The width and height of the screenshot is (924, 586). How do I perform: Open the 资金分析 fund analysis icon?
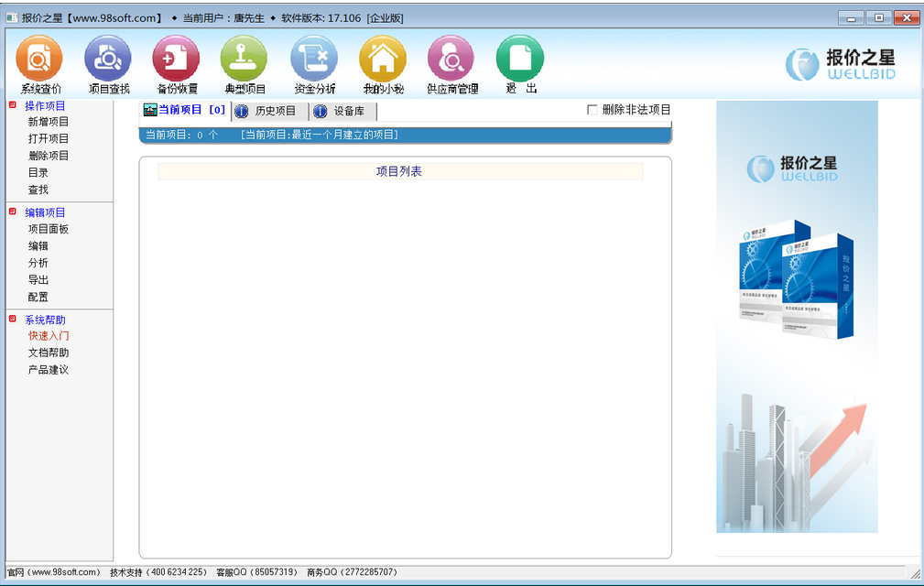[x=314, y=59]
